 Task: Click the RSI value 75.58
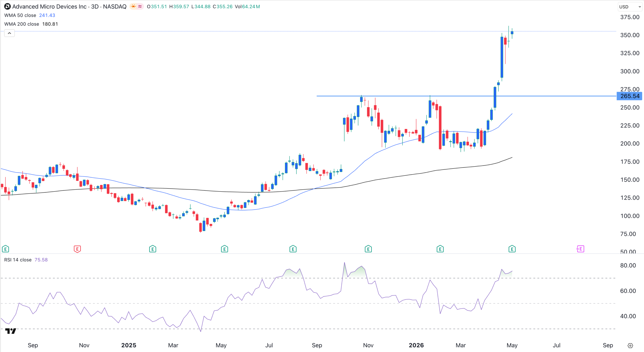pos(41,260)
